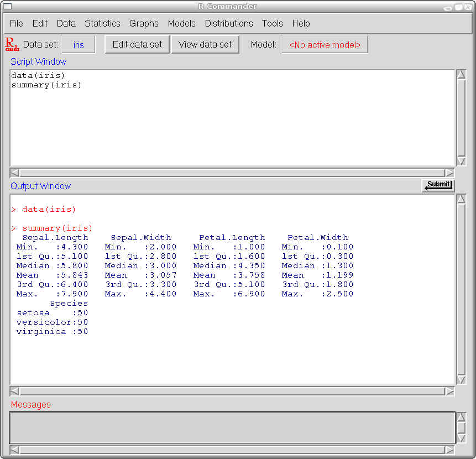
Task: Click Script Window scroll down arrow
Action: point(461,161)
